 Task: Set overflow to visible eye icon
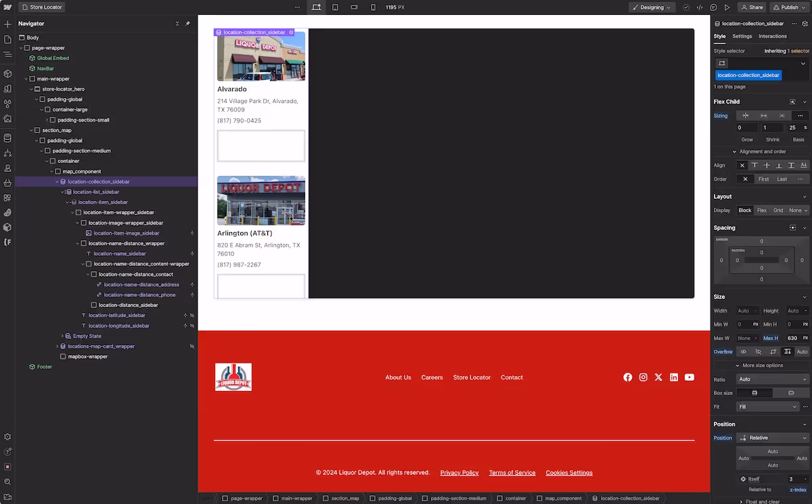pyautogui.click(x=744, y=352)
